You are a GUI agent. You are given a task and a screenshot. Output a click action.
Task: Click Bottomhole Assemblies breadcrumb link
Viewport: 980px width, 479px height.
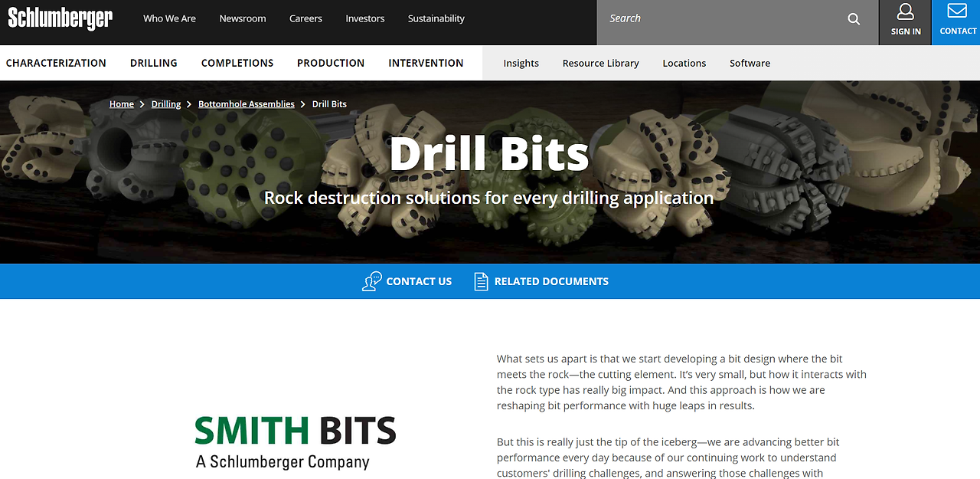click(247, 104)
